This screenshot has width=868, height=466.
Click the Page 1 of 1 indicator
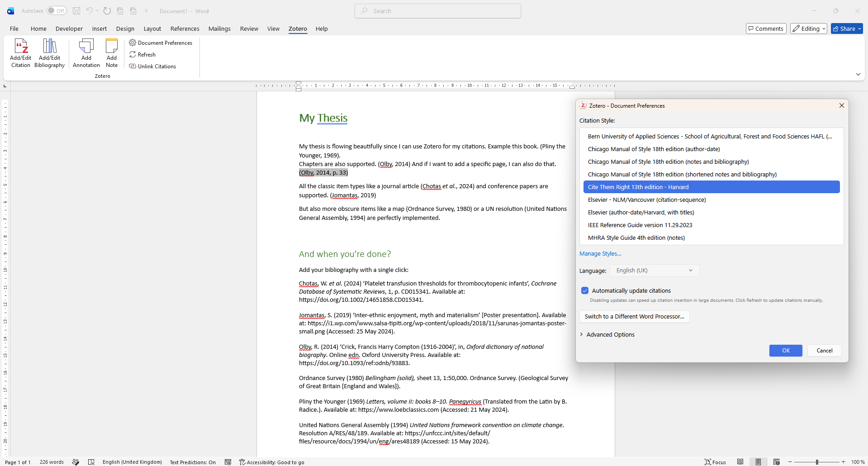[x=18, y=462]
